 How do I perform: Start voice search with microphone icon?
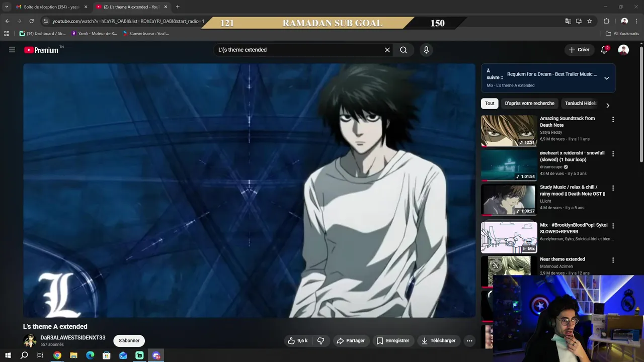tap(426, 50)
